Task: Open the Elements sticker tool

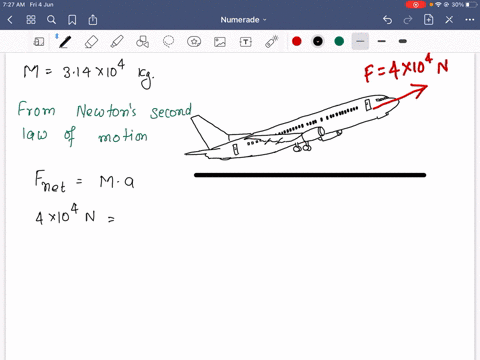Action: tap(194, 42)
